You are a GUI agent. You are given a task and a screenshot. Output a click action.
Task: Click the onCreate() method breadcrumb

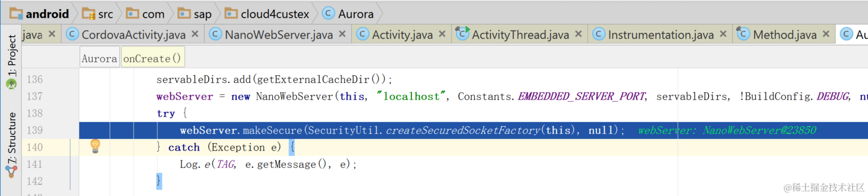(152, 59)
